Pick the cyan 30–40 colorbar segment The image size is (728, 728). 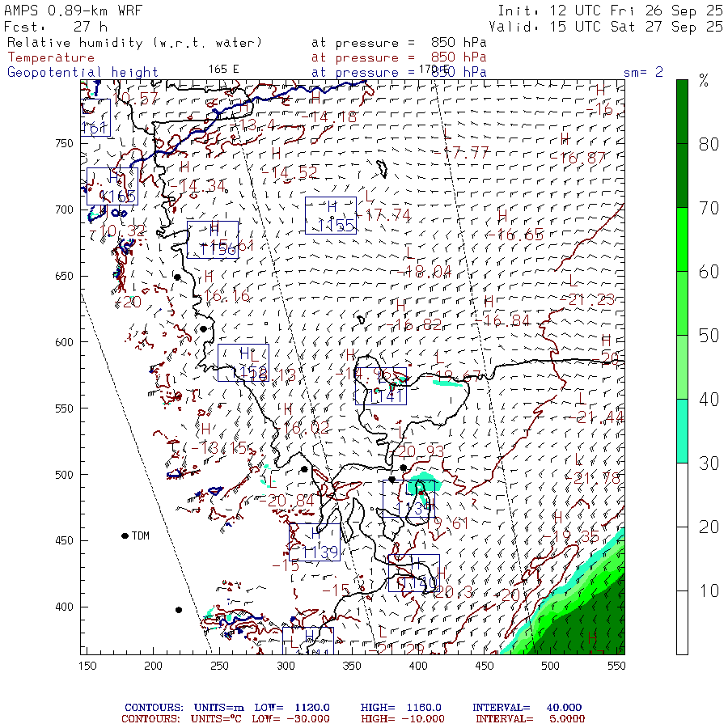click(682, 431)
